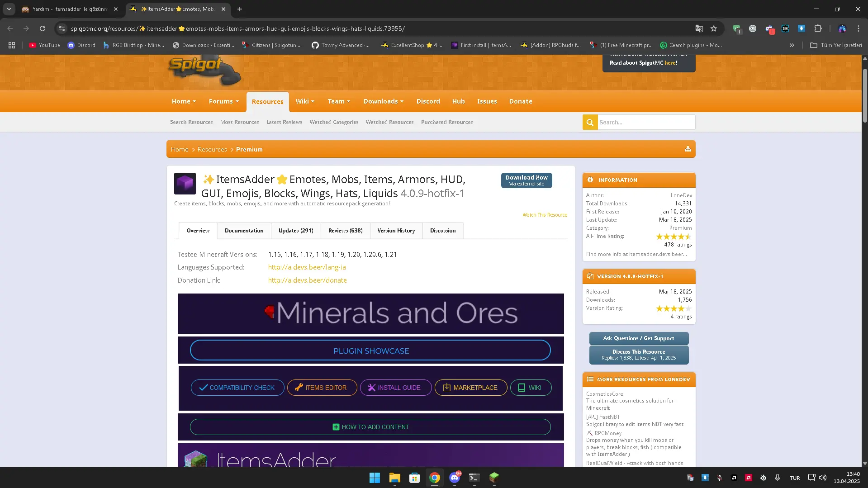Image resolution: width=868 pixels, height=488 pixels.
Task: Click the Download Now button
Action: click(526, 180)
